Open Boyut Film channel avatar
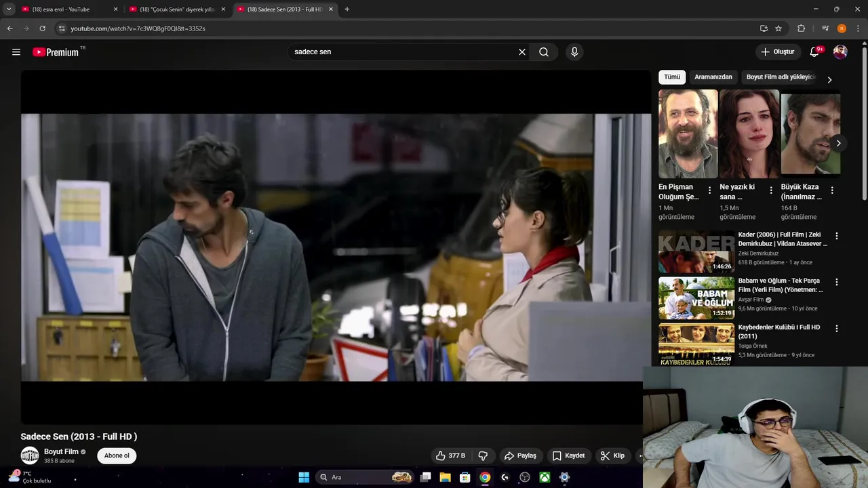Image resolution: width=868 pixels, height=488 pixels. coord(30,455)
